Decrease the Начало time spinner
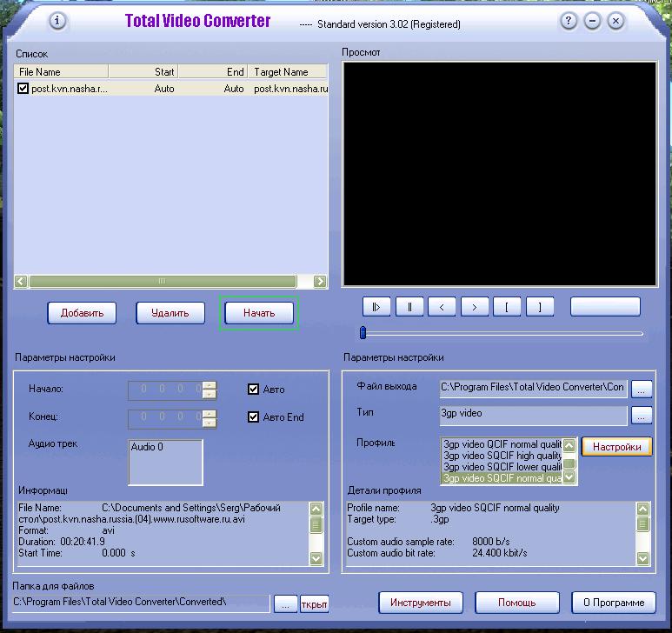The width and height of the screenshot is (672, 633). point(210,394)
